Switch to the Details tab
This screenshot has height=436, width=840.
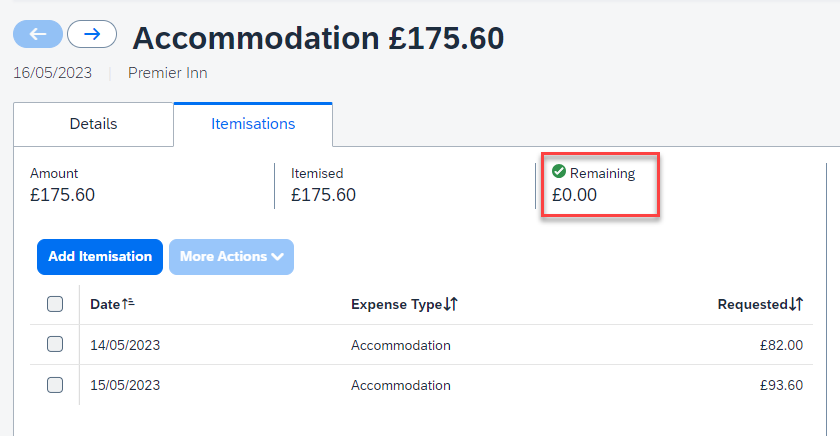(x=93, y=124)
